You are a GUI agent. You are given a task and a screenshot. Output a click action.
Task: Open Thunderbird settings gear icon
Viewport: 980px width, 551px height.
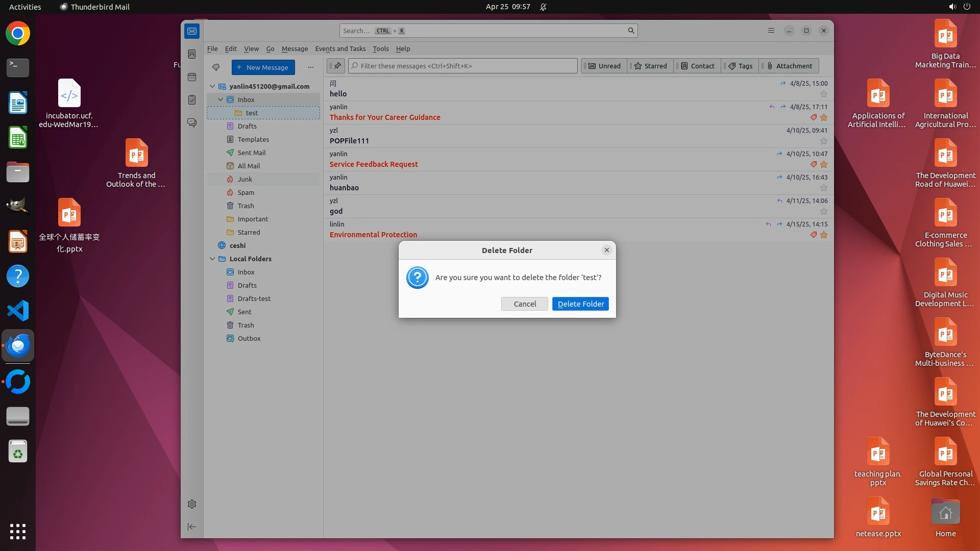192,504
